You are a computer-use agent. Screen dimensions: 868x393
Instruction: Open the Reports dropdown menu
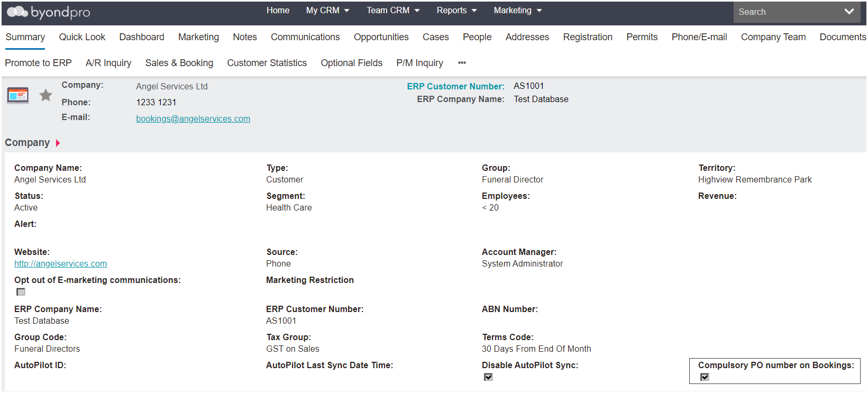pos(456,11)
